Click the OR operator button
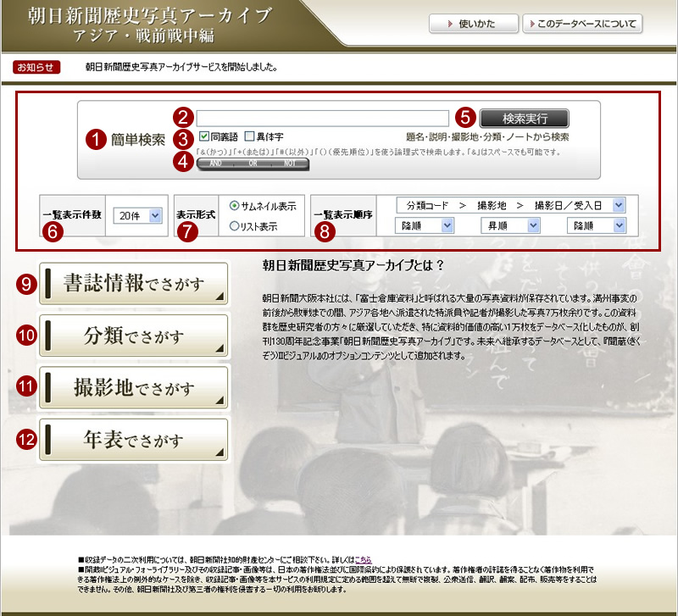 (x=253, y=165)
